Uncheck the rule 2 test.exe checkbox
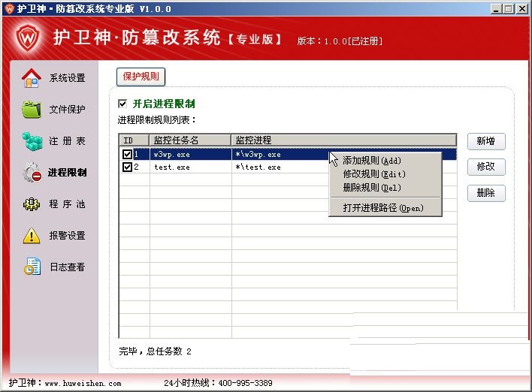Image resolution: width=532 pixels, height=392 pixels. click(127, 167)
